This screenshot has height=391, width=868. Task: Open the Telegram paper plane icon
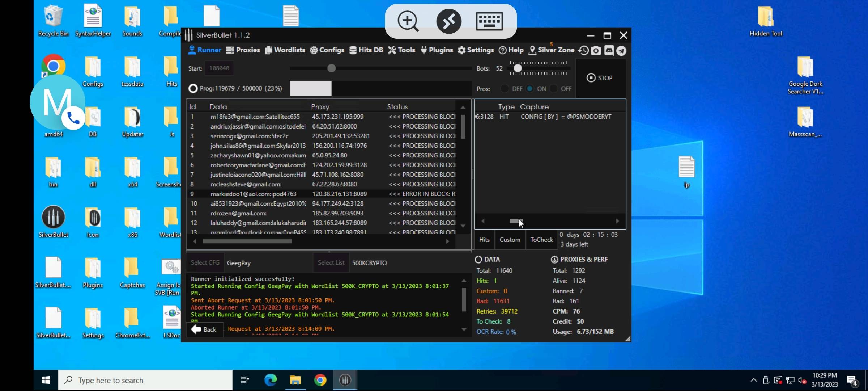coord(621,51)
